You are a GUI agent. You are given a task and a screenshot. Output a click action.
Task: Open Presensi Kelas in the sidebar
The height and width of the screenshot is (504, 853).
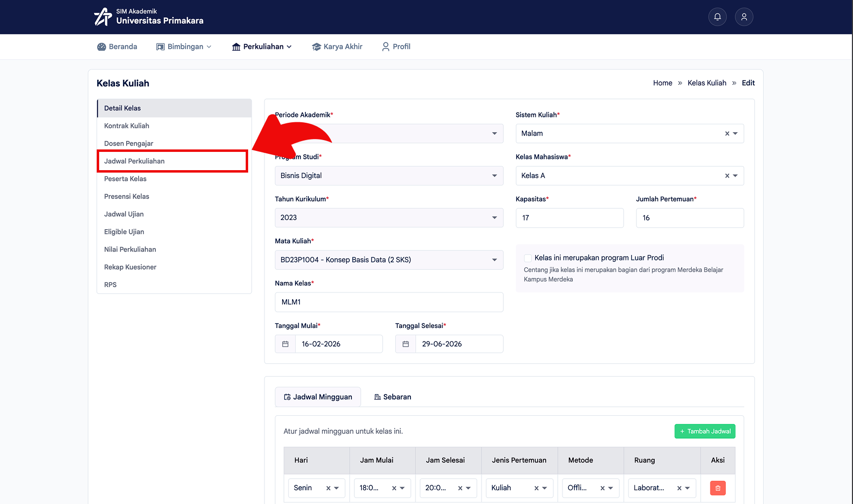click(175, 196)
